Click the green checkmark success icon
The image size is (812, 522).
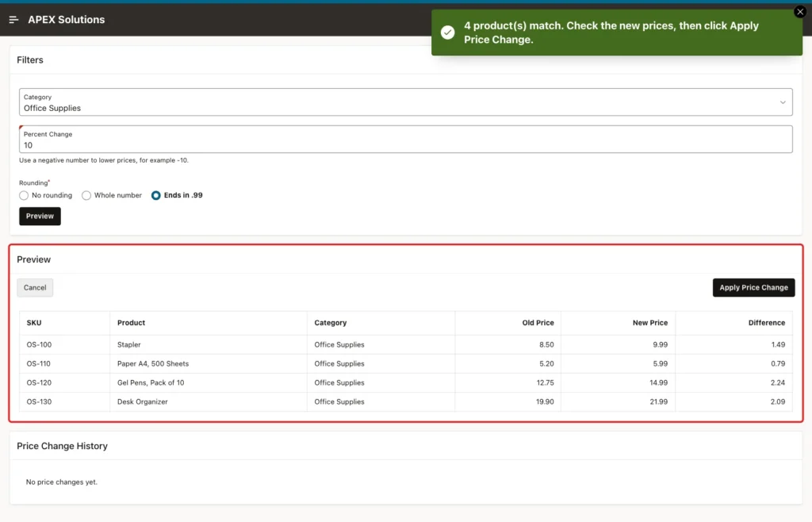pyautogui.click(x=448, y=33)
